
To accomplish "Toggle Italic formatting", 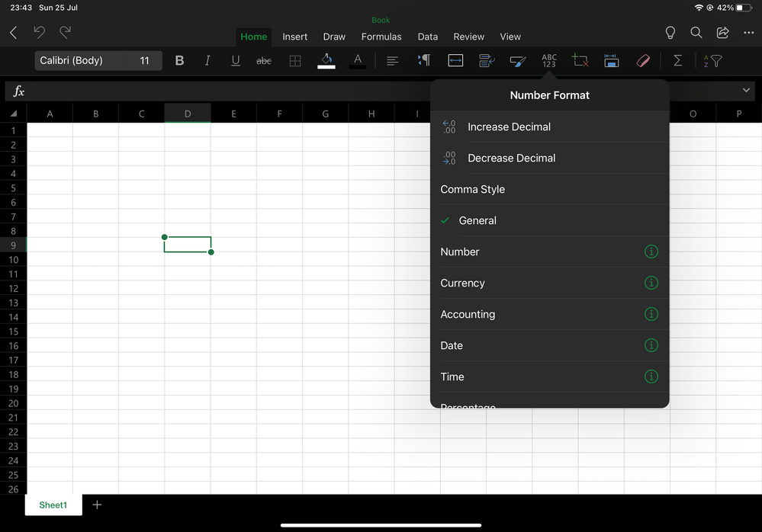I will pyautogui.click(x=207, y=61).
